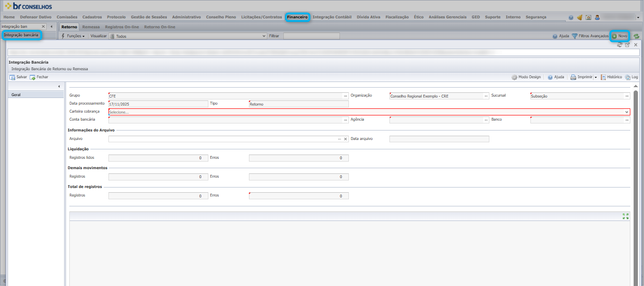Open the Organização lookup ellipsis
This screenshot has width=644, height=286.
click(x=486, y=96)
